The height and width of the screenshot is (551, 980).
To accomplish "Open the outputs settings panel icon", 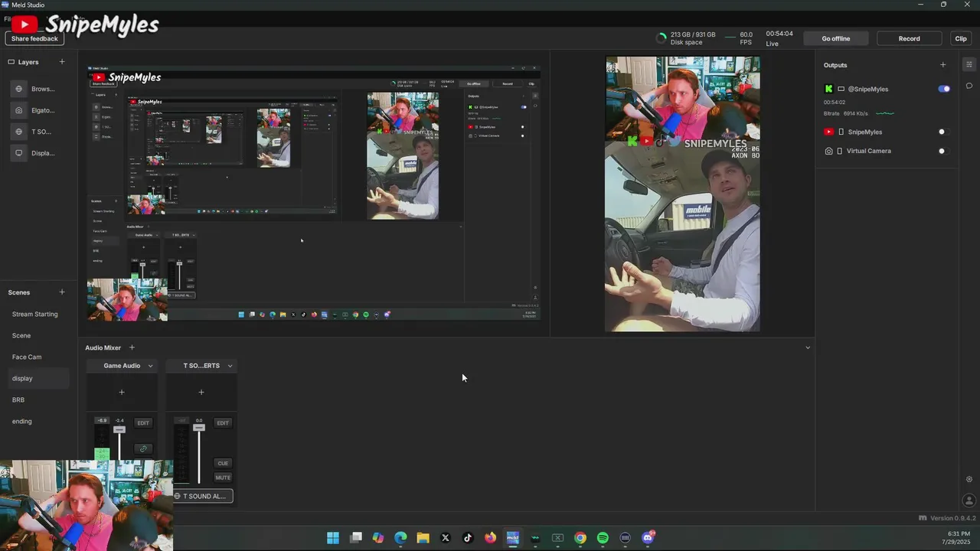I will point(969,64).
